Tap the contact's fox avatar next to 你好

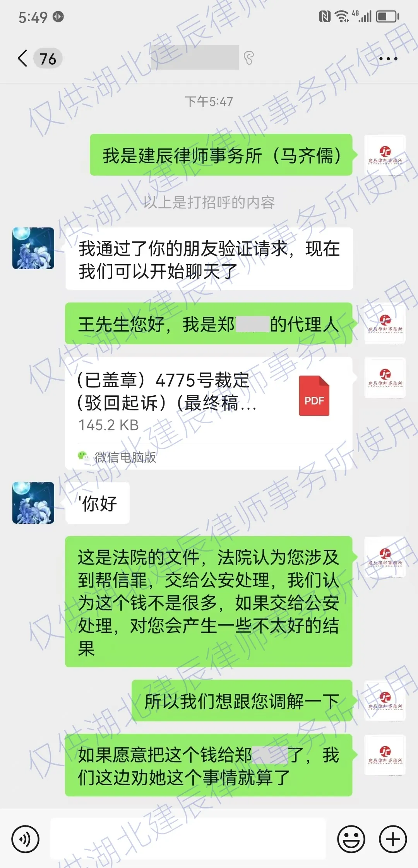point(33,503)
